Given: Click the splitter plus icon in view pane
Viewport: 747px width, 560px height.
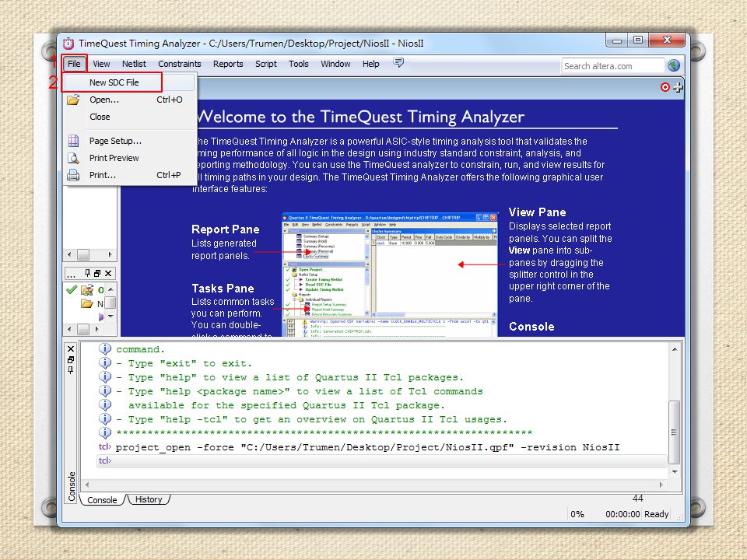Looking at the screenshot, I should coord(678,87).
